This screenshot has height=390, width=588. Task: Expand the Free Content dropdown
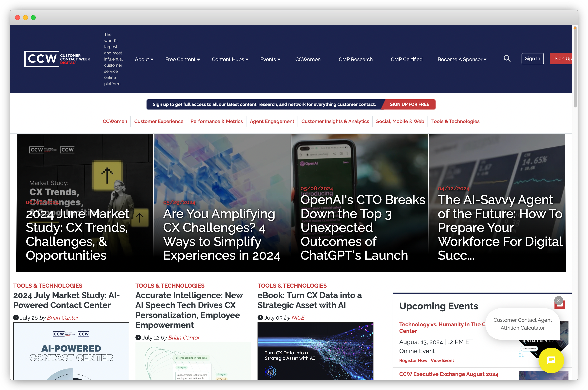(183, 59)
